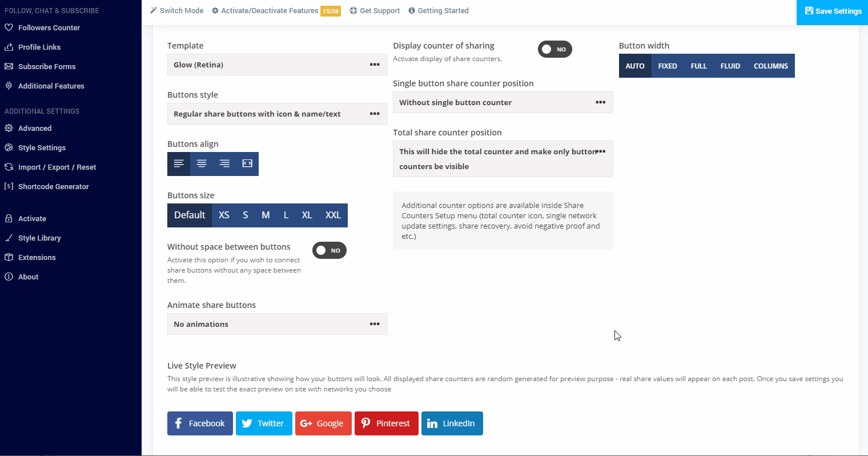
Task: Click the Save Settings button
Action: [x=833, y=11]
